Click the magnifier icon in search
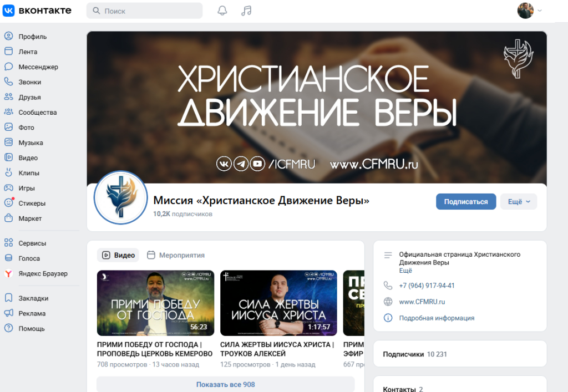The height and width of the screenshot is (392, 568). click(x=97, y=11)
